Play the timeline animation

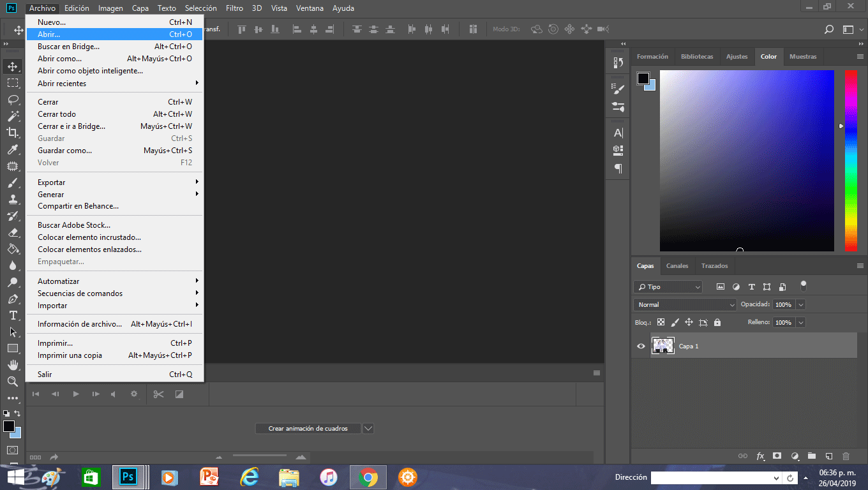[x=76, y=394]
